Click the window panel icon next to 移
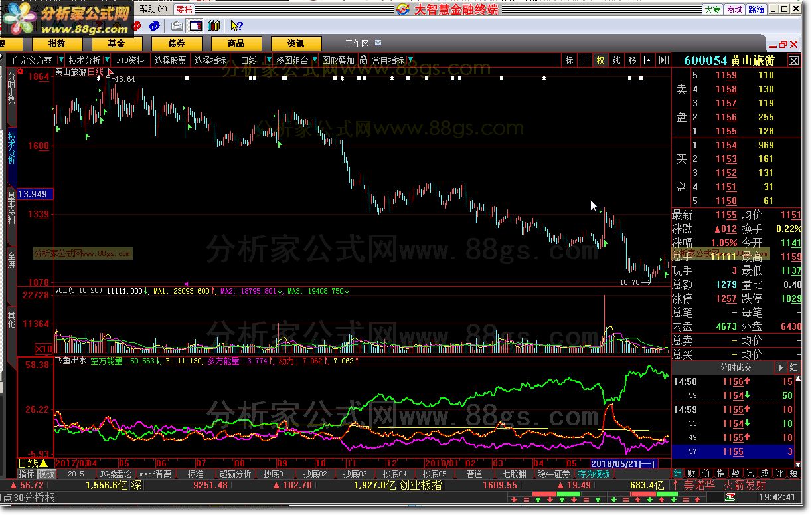Image resolution: width=812 pixels, height=515 pixels. [x=649, y=60]
